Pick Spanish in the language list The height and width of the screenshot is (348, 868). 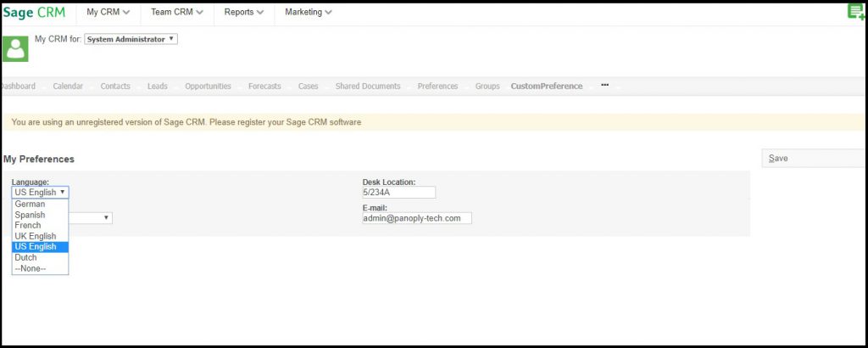point(31,215)
